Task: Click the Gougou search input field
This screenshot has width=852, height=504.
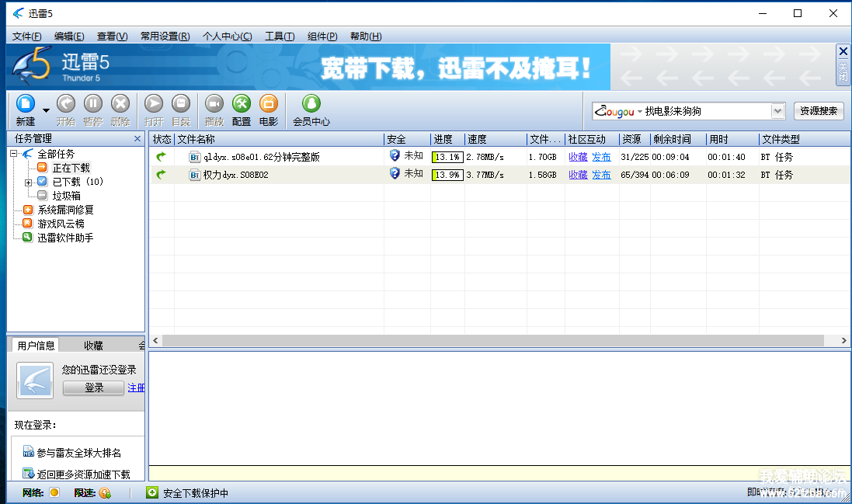Action: (x=707, y=111)
